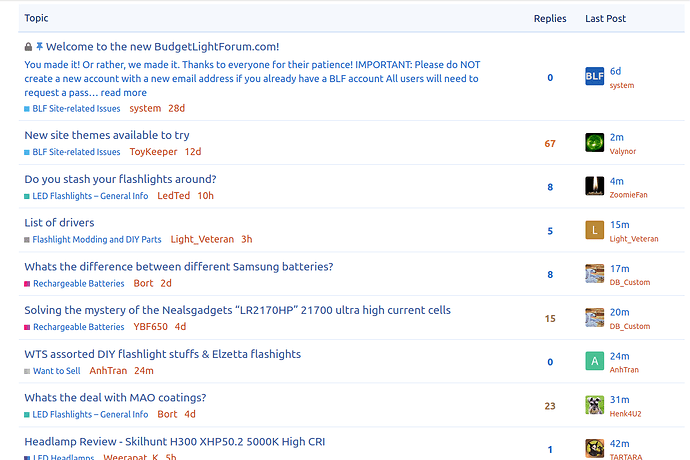Go to last post 2m ago

(x=617, y=137)
